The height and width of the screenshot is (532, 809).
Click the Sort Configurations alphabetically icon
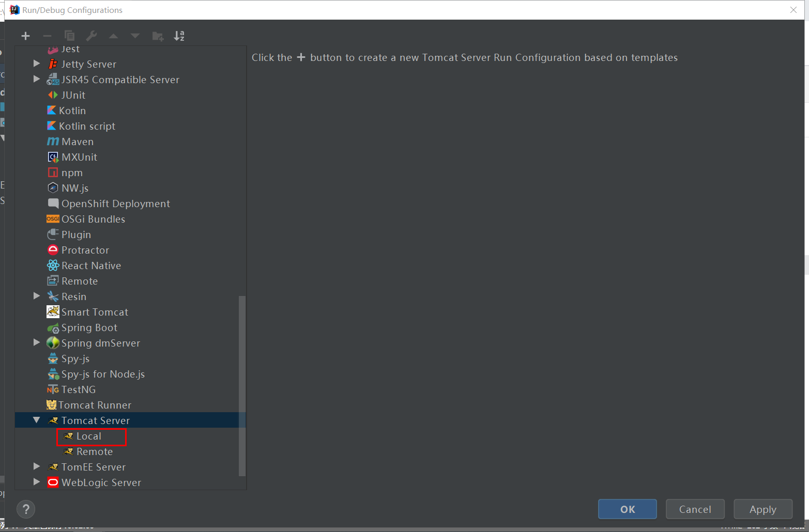(x=179, y=36)
